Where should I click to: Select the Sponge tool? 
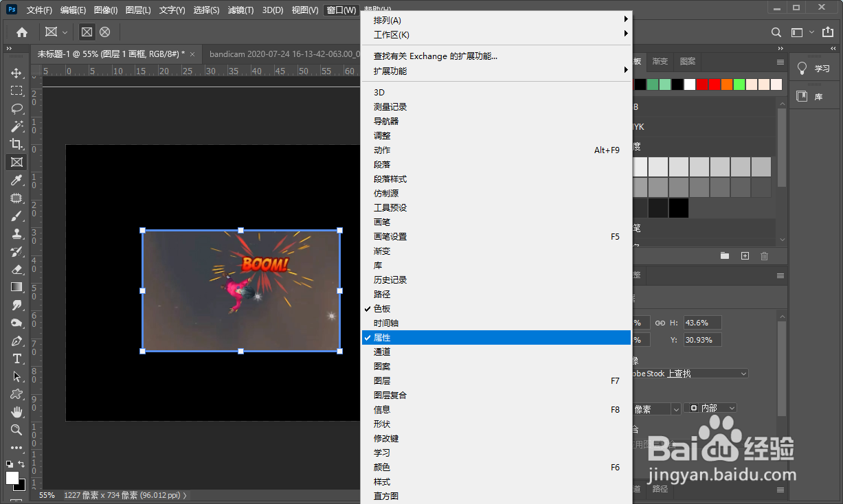click(x=16, y=323)
